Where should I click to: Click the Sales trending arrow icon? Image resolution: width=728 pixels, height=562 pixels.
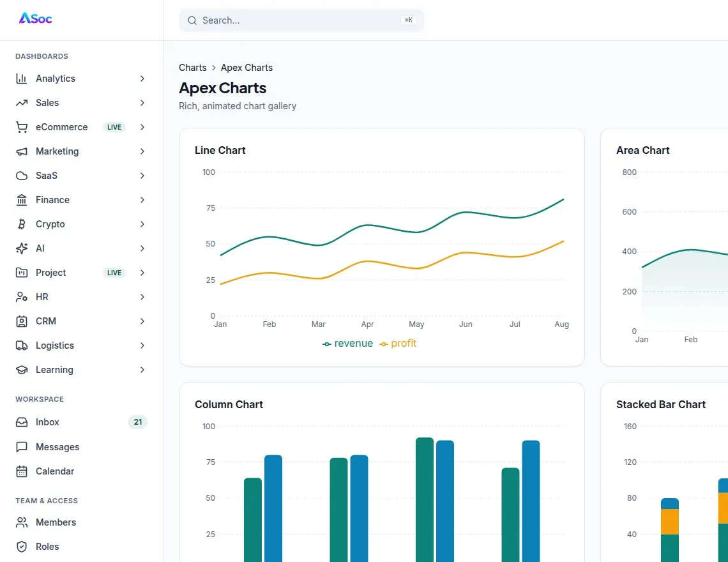(x=21, y=103)
